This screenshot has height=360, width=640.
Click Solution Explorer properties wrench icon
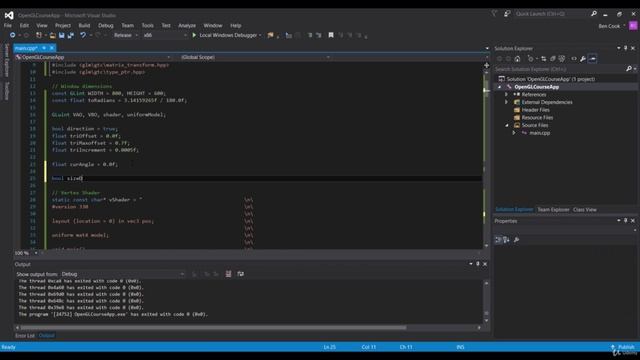click(x=583, y=59)
